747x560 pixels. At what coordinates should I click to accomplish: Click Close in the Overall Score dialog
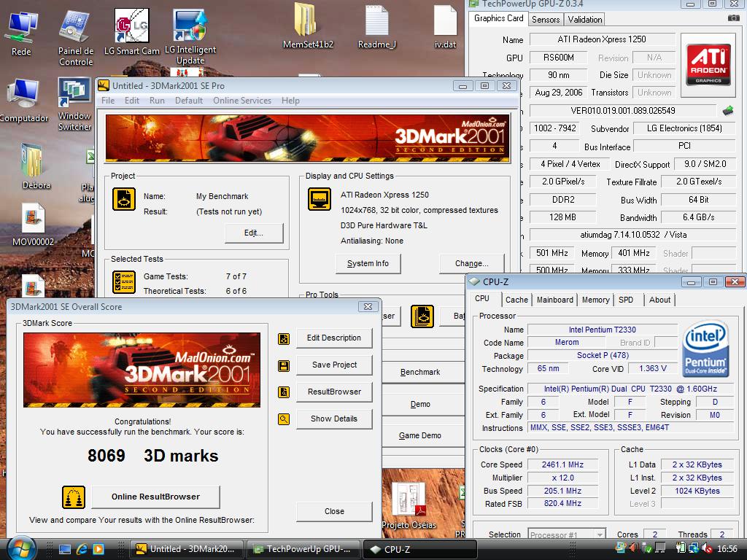click(334, 511)
